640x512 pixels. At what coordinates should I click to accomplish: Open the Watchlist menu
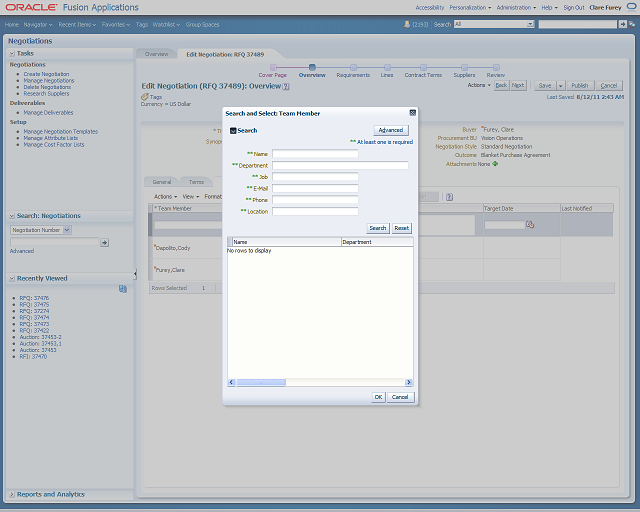point(167,24)
